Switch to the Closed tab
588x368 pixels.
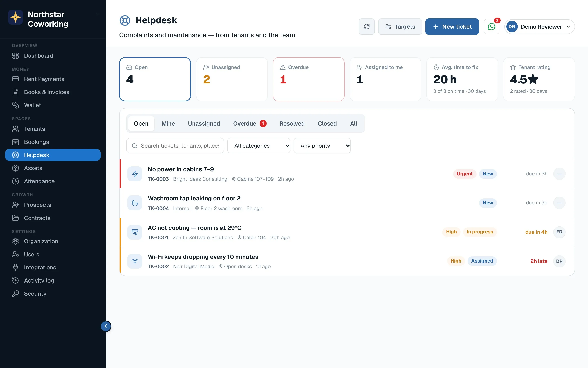pos(327,123)
